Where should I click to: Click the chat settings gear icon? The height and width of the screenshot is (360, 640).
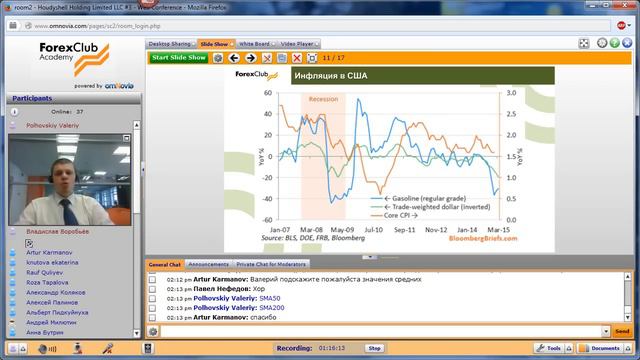point(153,331)
